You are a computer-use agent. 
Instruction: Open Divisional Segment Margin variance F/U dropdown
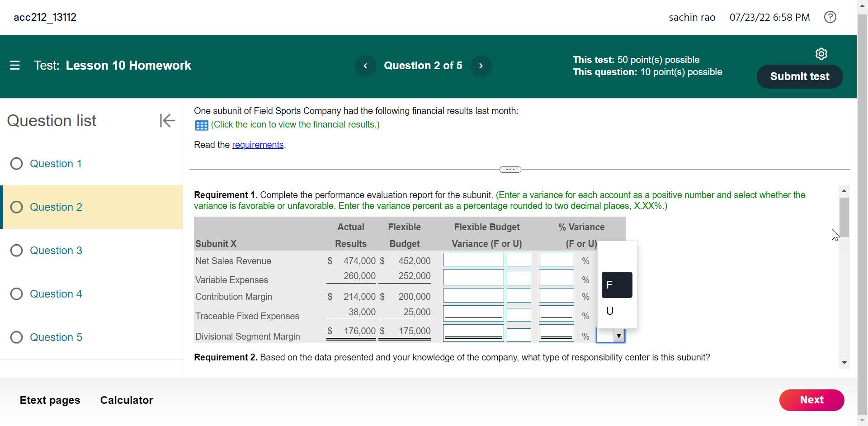click(519, 335)
